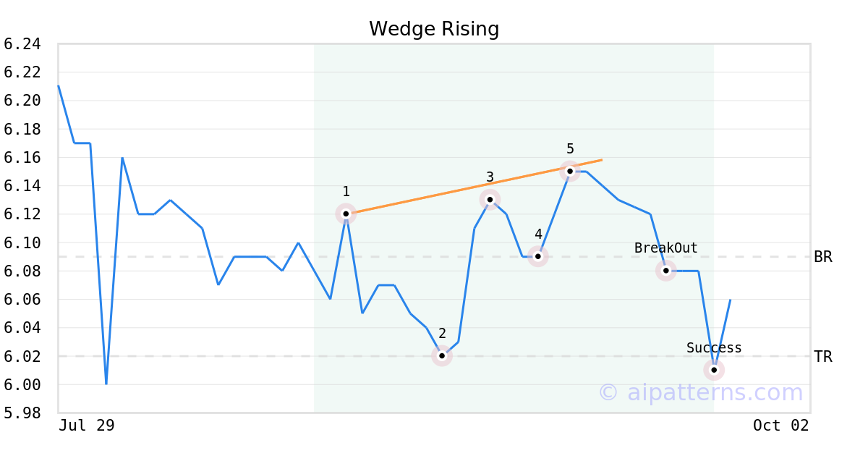Click the Success point marker
The image size is (868, 456).
[x=714, y=370]
